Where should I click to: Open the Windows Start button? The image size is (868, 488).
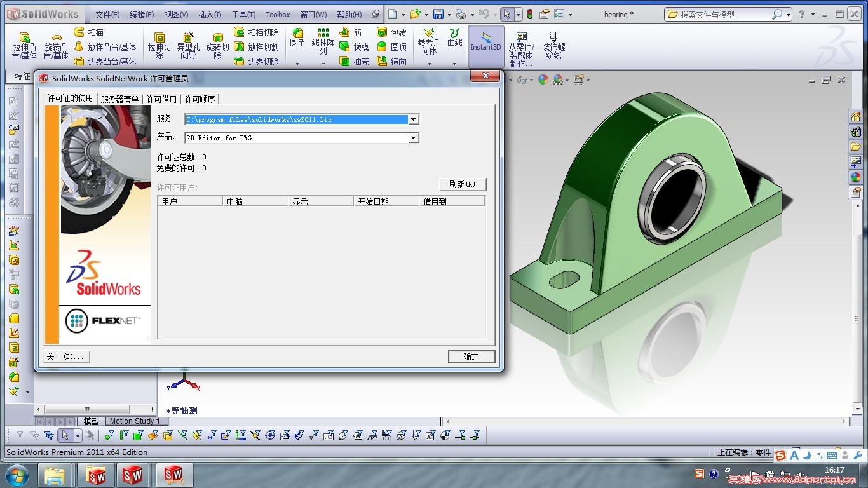tap(17, 475)
